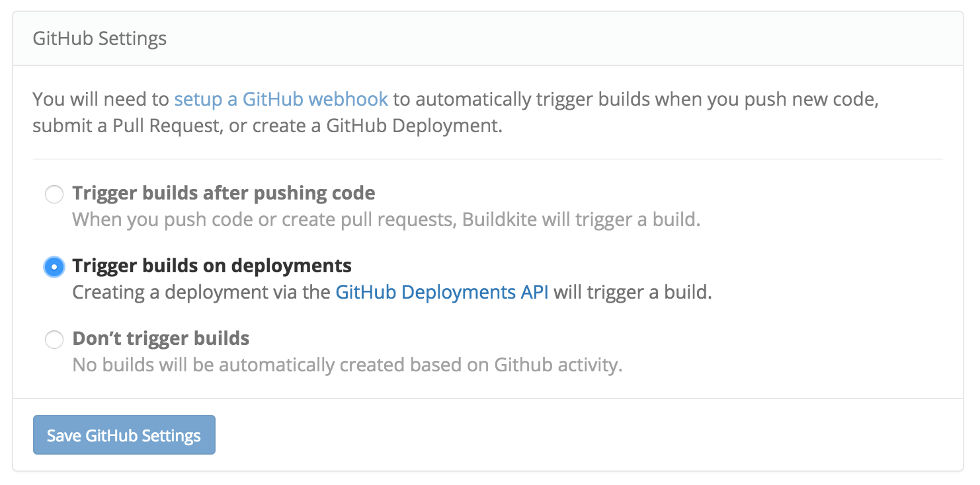
Task: Choose the 'Don't trigger builds' radio button
Action: tap(54, 340)
